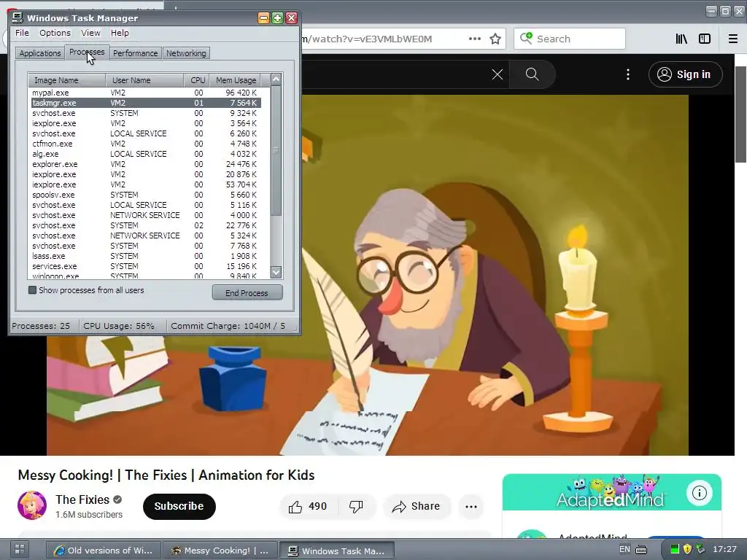This screenshot has width=747, height=560.
Task: Clear the YouTube search with the X
Action: (x=498, y=74)
